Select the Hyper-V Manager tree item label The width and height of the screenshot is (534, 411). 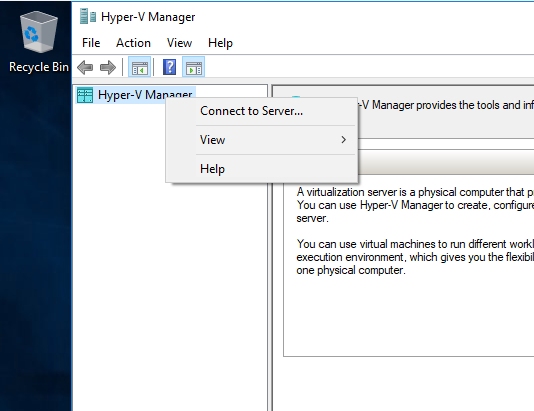point(145,95)
